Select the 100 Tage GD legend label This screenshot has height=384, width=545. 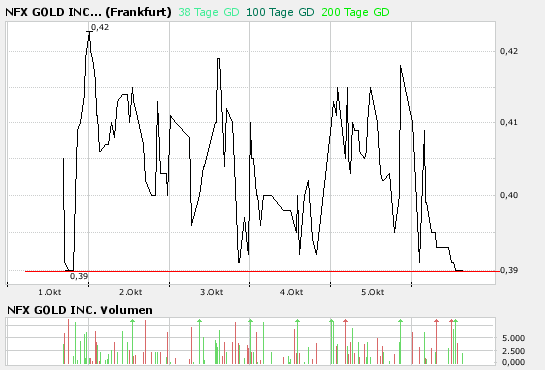coord(280,12)
